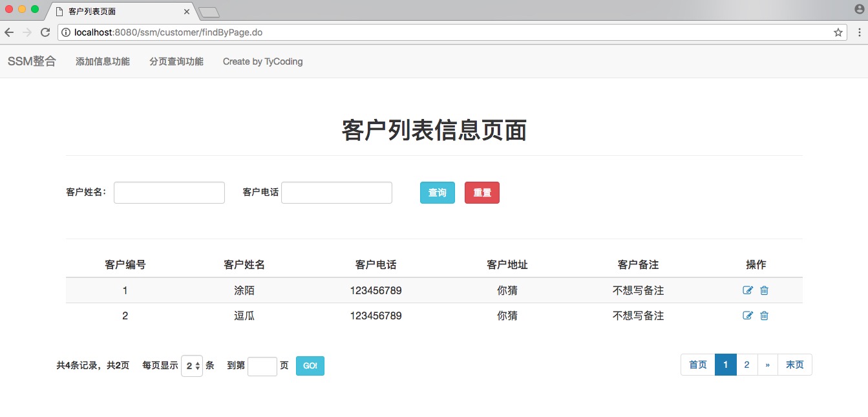
Task: Click the 你猜 address in 涂陌 row
Action: [x=507, y=290]
